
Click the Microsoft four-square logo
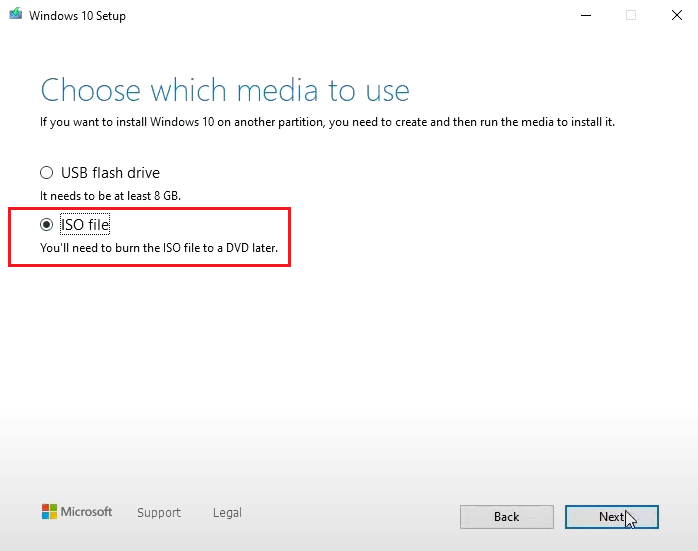click(49, 512)
